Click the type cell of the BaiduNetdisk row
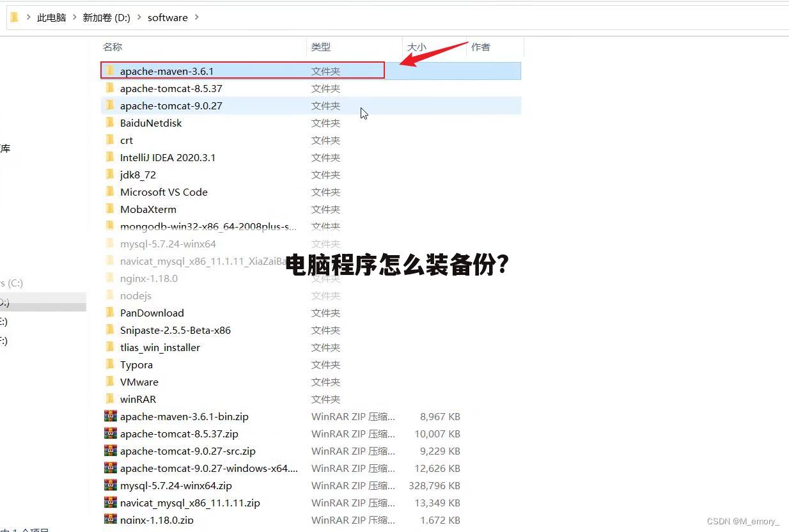 tap(325, 123)
